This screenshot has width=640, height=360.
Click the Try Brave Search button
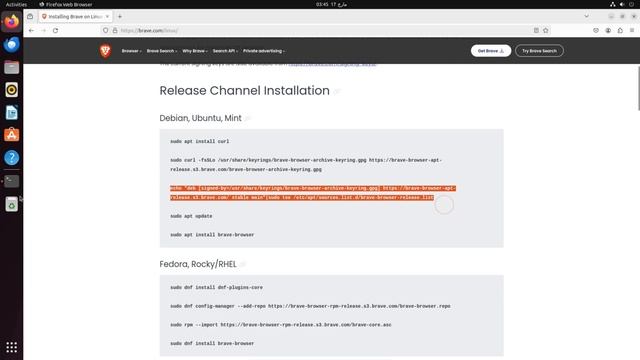[x=539, y=51]
